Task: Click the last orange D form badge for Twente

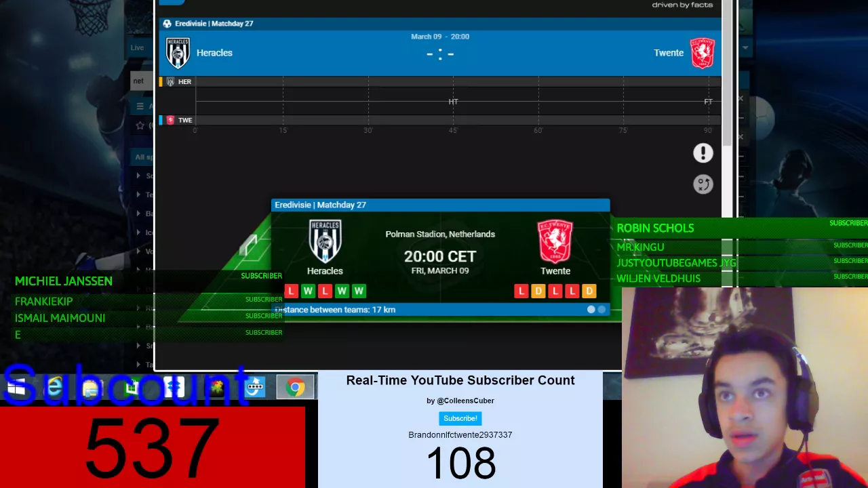Action: 589,291
